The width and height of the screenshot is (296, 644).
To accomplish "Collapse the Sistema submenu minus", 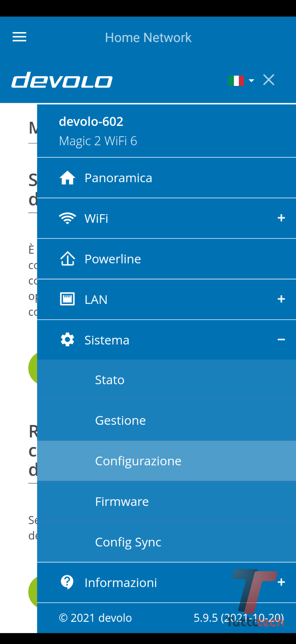I will coord(281,340).
